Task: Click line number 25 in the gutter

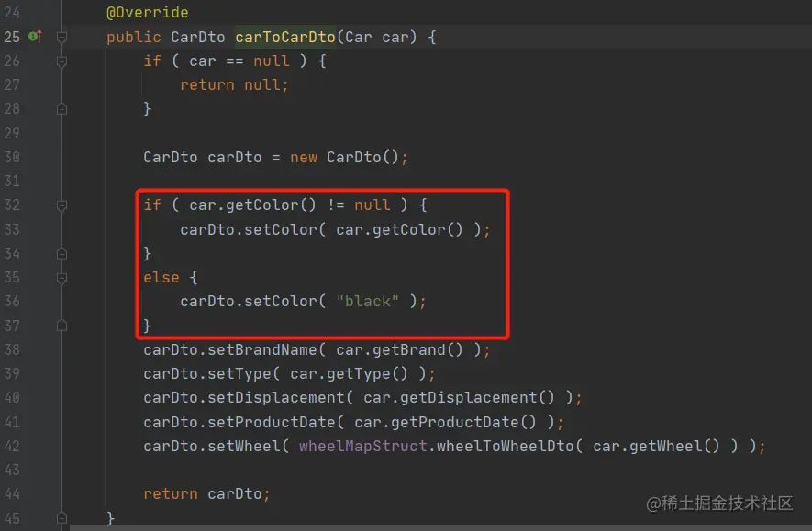Action: [12, 37]
